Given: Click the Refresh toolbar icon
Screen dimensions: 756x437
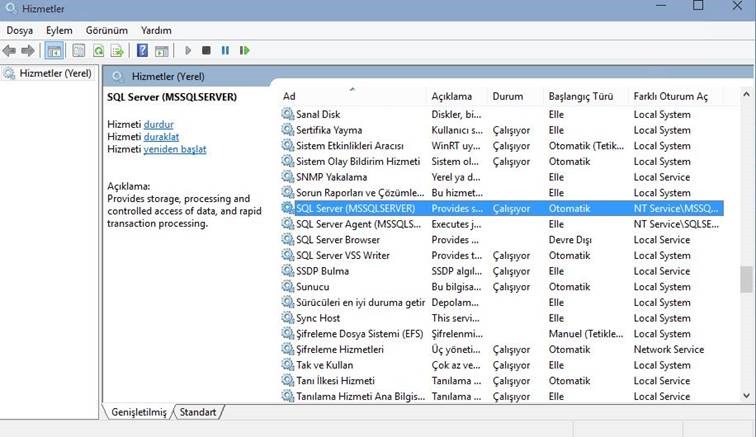Looking at the screenshot, I should click(x=98, y=50).
